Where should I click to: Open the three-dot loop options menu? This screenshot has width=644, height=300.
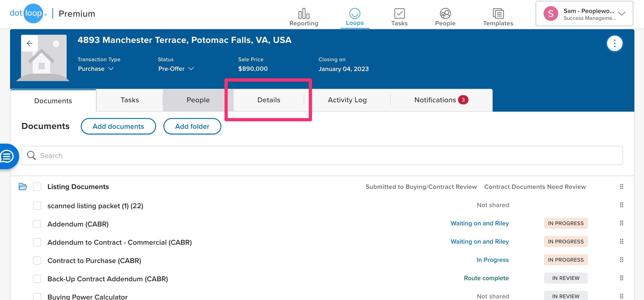[615, 43]
